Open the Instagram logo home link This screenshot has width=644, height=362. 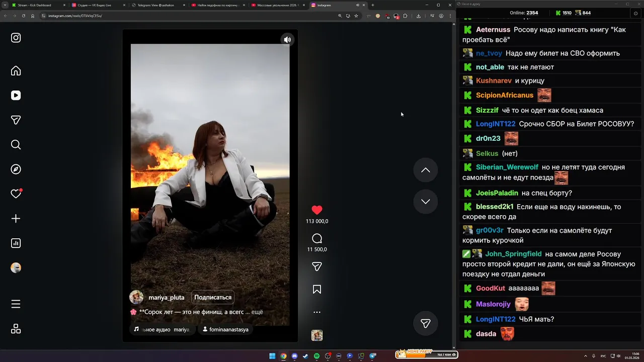[16, 38]
